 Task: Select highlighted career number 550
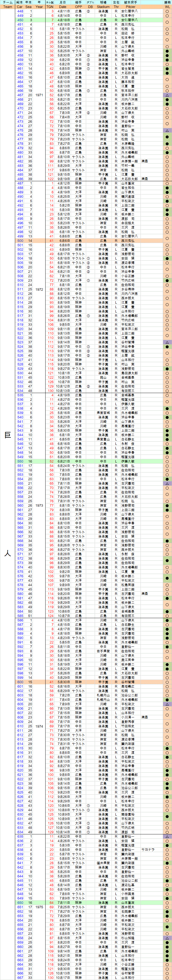pyautogui.click(x=20, y=461)
